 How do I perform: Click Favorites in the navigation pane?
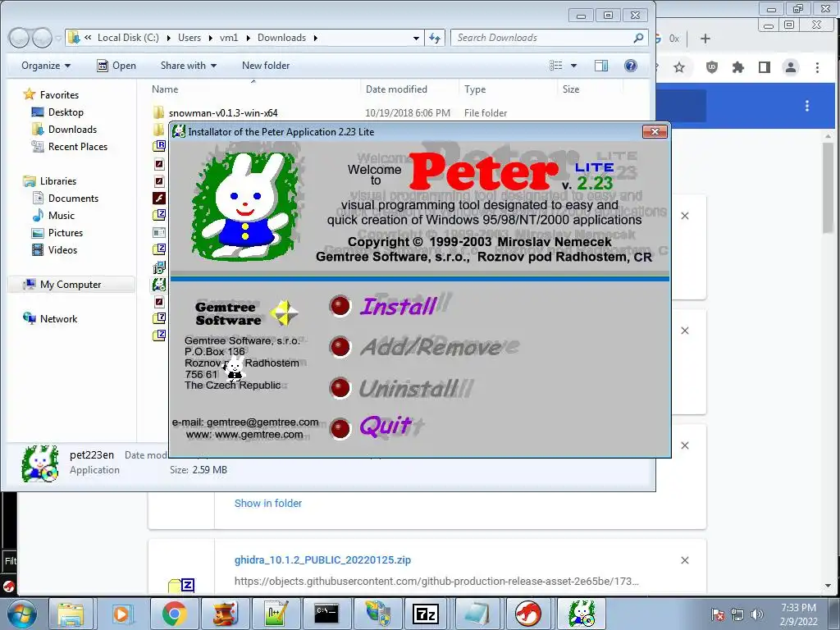tap(59, 95)
